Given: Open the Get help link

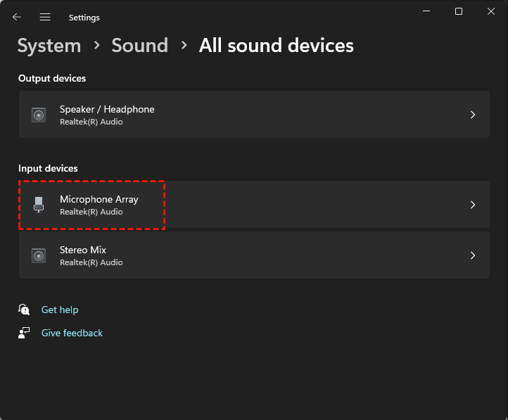Looking at the screenshot, I should click(60, 310).
